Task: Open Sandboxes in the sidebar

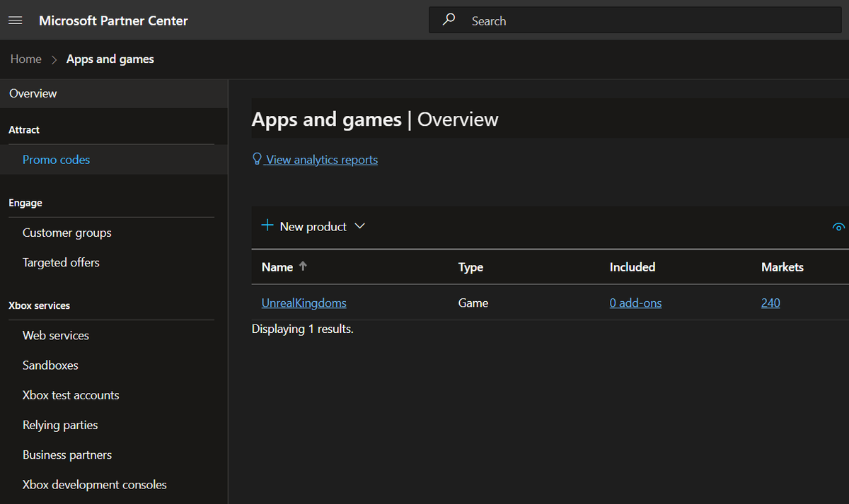Action: pyautogui.click(x=50, y=365)
